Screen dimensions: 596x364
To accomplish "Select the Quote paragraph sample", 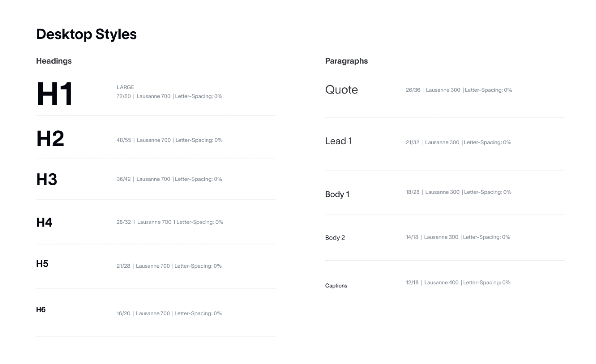I will tap(341, 90).
